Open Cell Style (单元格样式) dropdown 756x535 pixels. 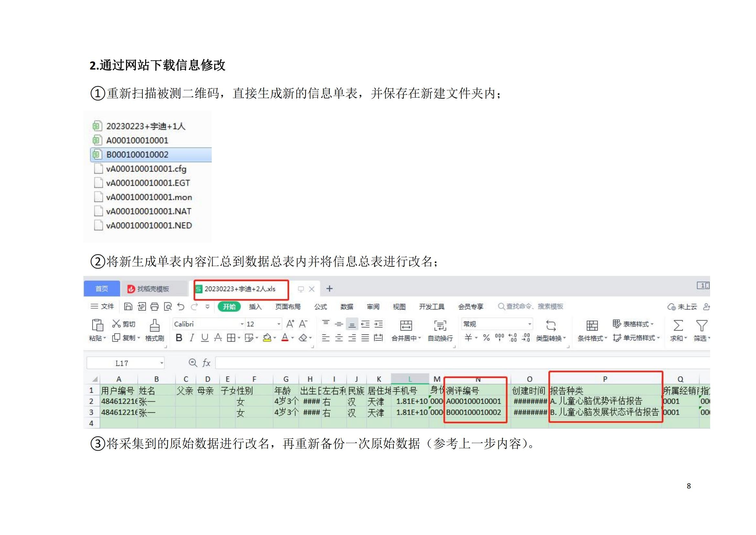[636, 338]
